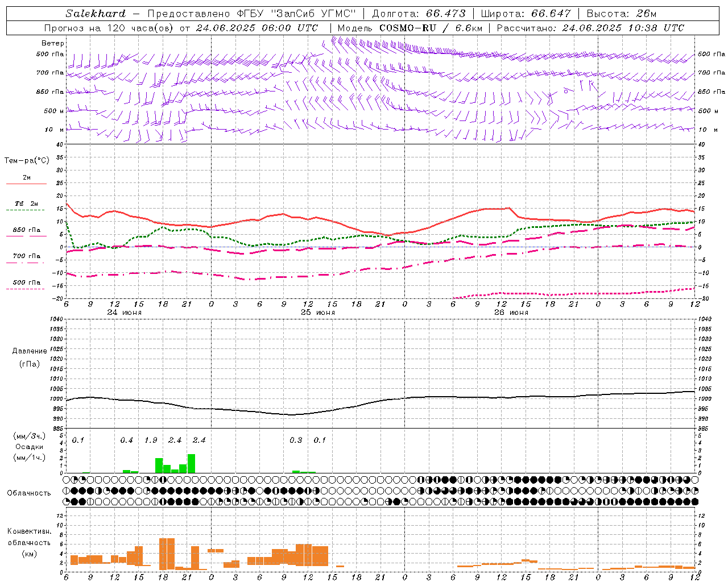The image size is (728, 582).
Task: Click the Широта: 66.647 latitude value
Action: click(x=526, y=14)
